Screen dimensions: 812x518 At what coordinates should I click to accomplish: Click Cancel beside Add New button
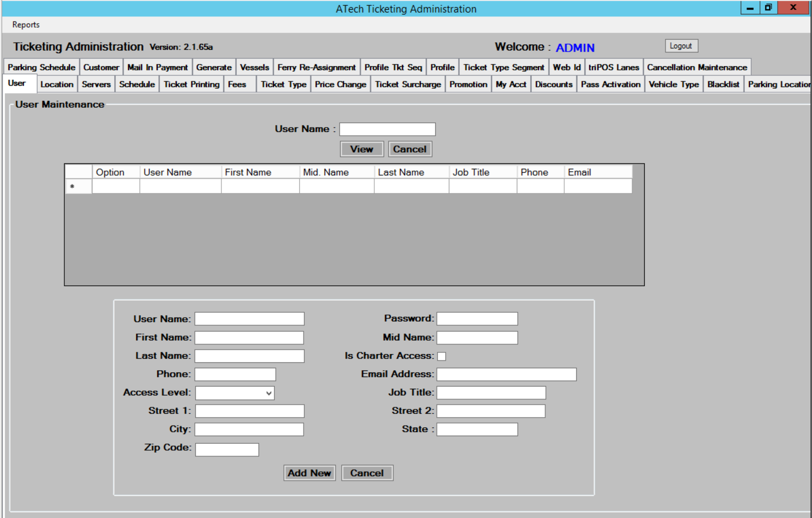tap(367, 473)
